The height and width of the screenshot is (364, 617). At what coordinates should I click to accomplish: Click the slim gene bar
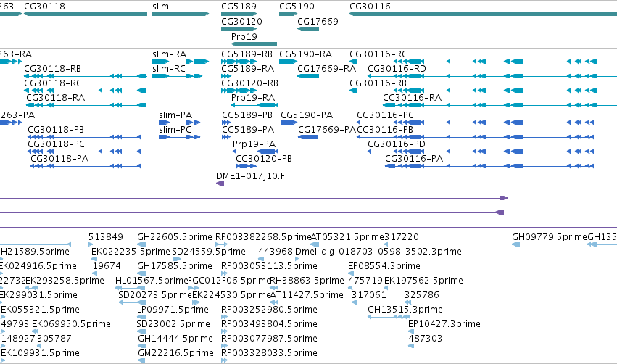pos(181,14)
